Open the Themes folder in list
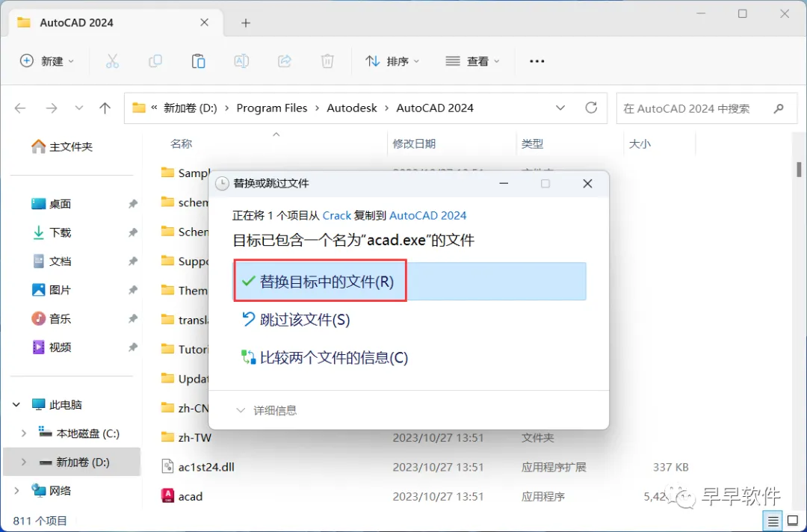 click(185, 291)
